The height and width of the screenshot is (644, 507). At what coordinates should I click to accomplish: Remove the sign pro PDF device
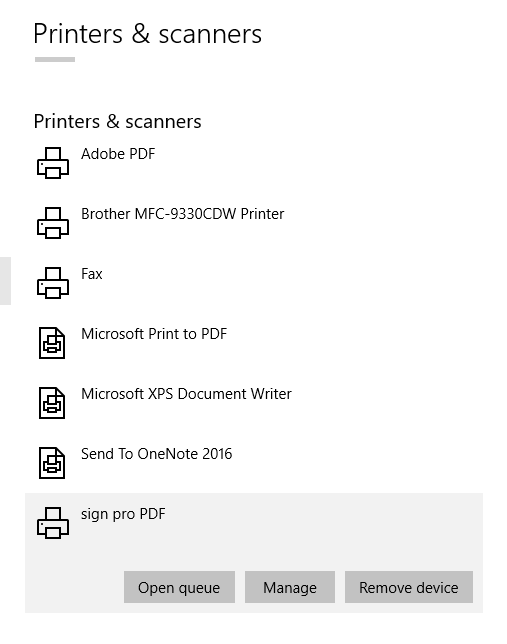tap(409, 587)
